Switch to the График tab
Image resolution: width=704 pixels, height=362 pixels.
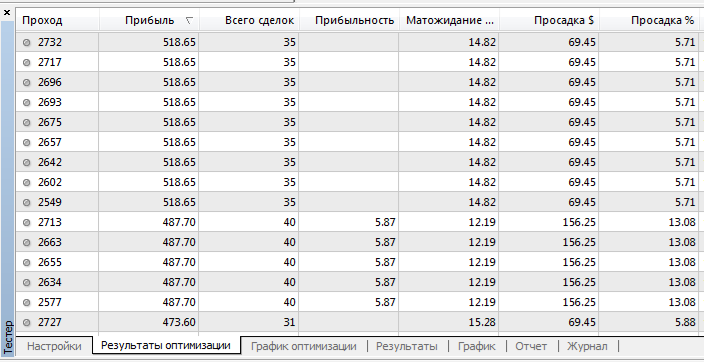(x=477, y=346)
